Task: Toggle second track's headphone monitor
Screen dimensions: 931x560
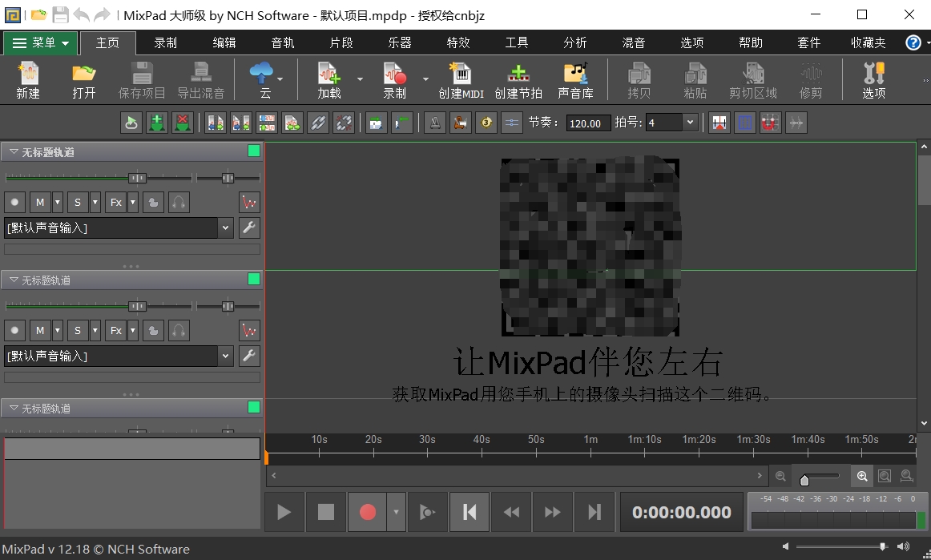Action: pyautogui.click(x=179, y=330)
